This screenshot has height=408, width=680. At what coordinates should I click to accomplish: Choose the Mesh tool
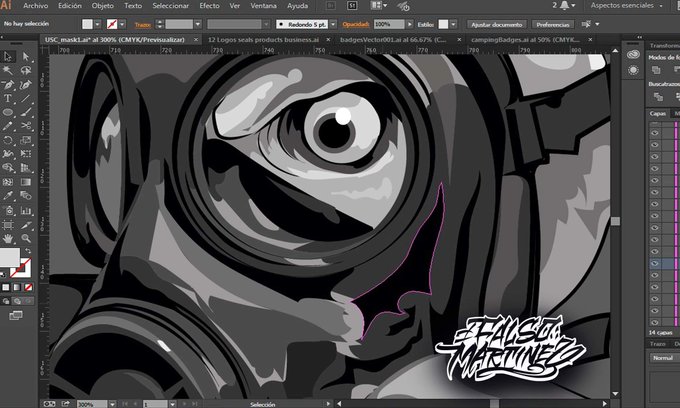point(8,182)
